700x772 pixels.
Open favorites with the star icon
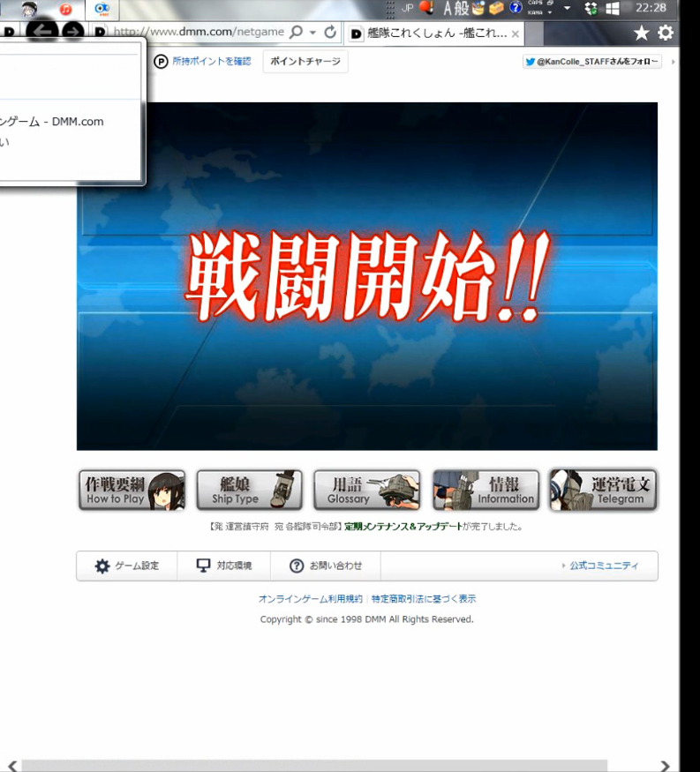point(641,33)
